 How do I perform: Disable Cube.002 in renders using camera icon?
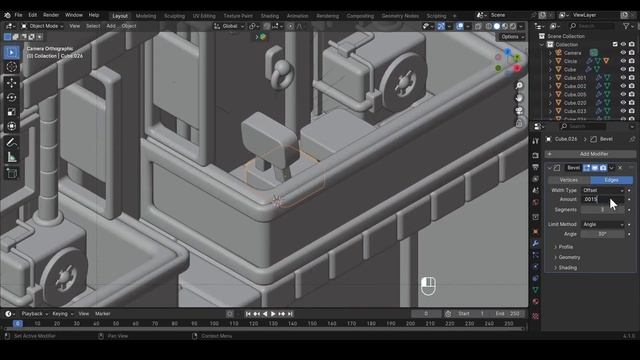point(632,86)
